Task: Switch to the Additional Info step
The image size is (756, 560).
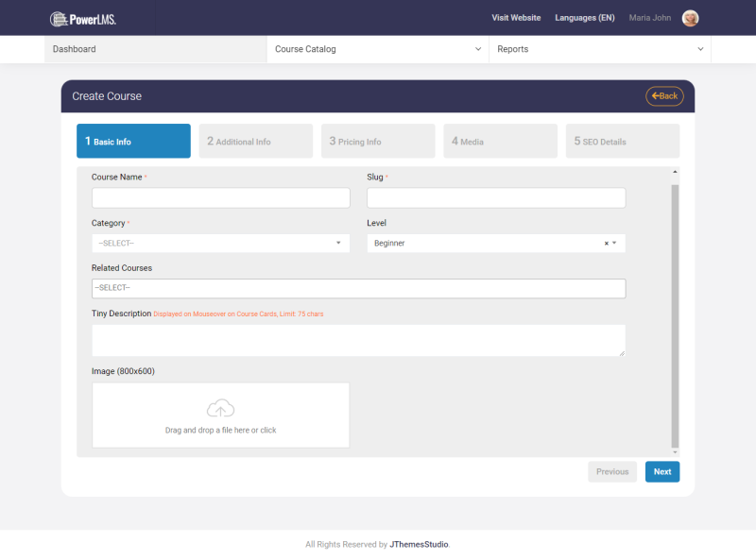Action: pyautogui.click(x=256, y=142)
